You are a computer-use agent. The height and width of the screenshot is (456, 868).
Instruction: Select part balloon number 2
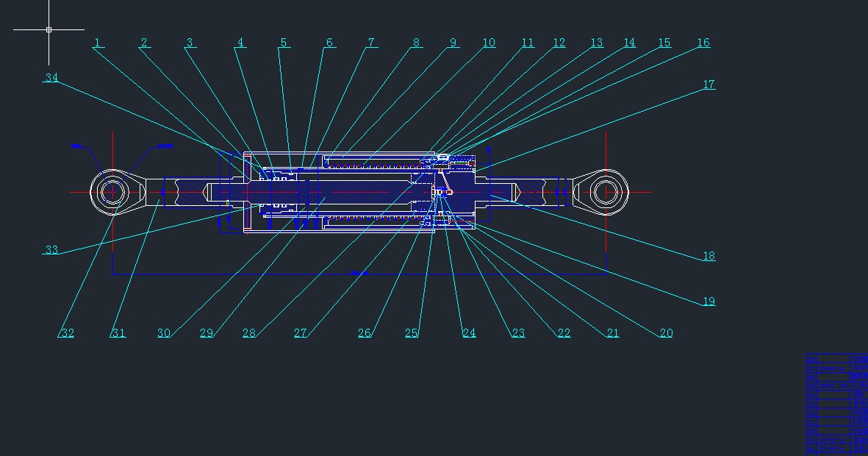coord(144,43)
